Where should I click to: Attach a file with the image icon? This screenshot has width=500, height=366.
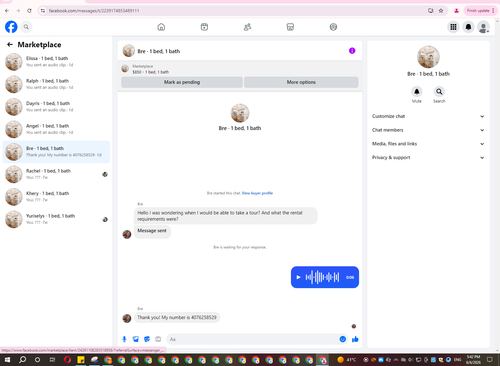136,339
